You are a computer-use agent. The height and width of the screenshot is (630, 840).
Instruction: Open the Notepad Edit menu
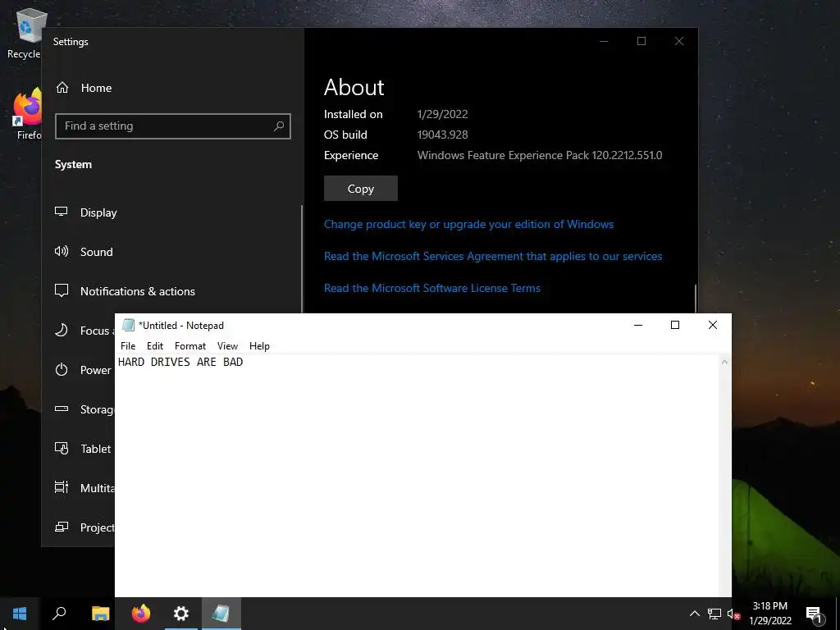pyautogui.click(x=155, y=346)
